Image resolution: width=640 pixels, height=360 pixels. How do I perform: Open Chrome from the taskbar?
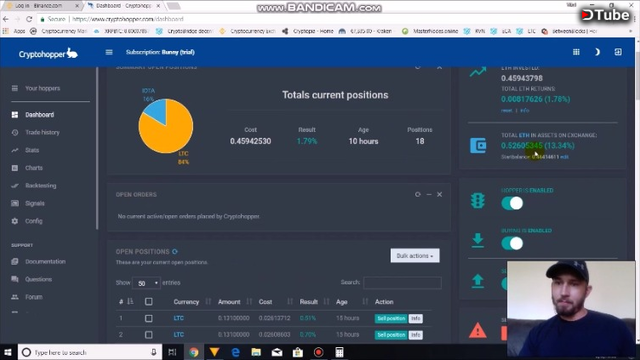click(x=193, y=352)
